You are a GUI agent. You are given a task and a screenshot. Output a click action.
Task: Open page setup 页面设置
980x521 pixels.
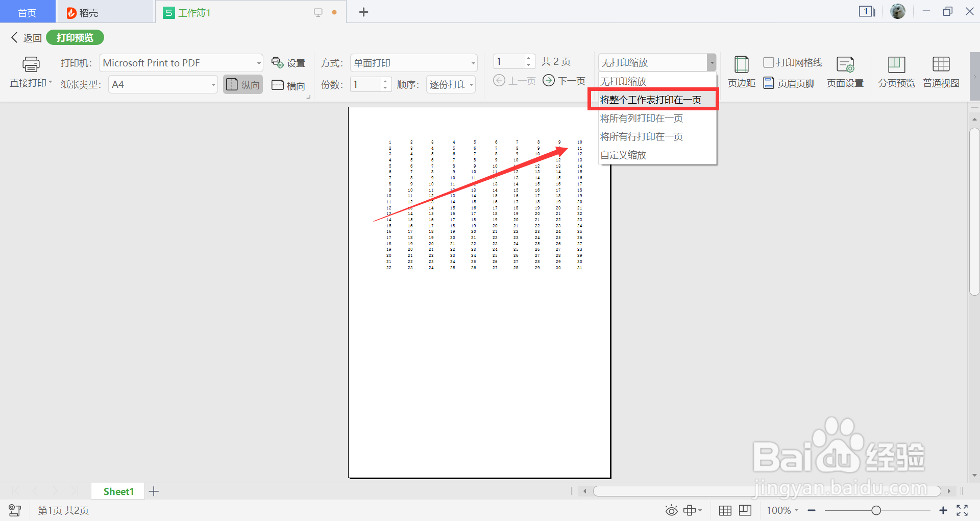(845, 72)
